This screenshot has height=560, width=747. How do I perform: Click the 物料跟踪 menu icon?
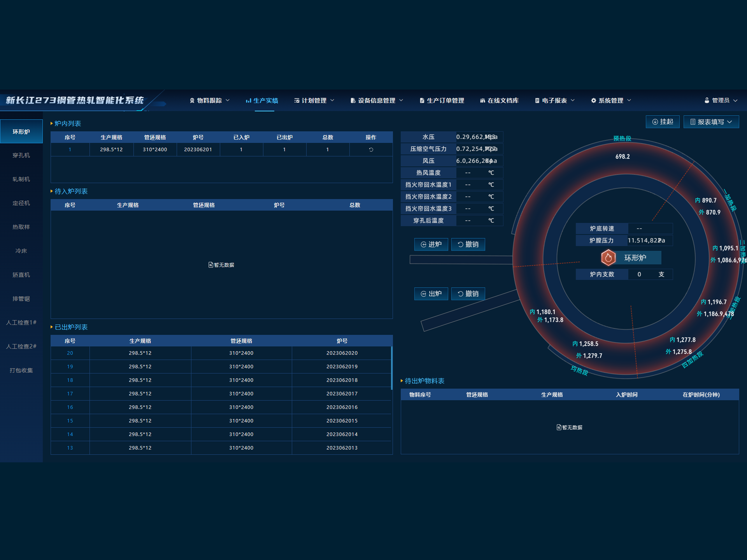click(192, 100)
